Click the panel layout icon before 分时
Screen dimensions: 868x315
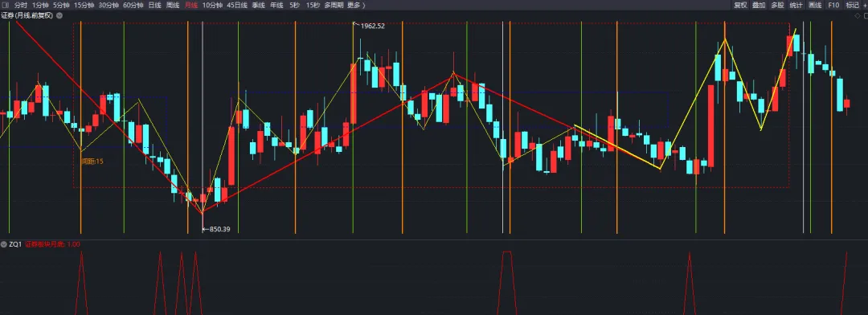(x=6, y=5)
